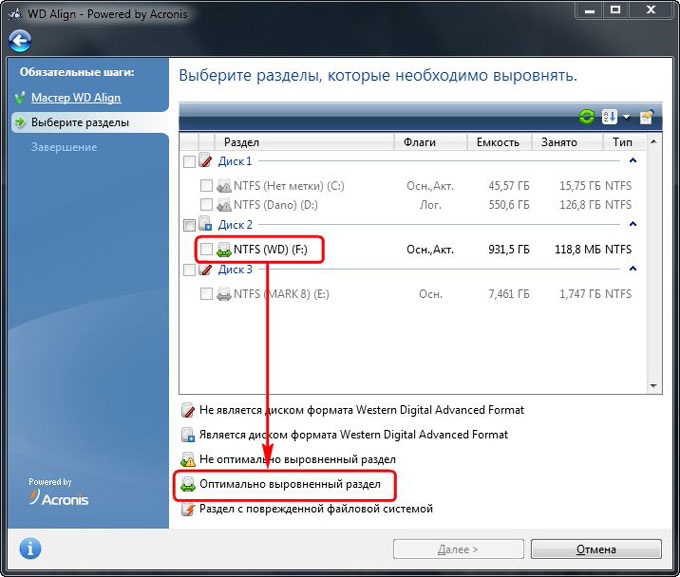This screenshot has width=680, height=577.
Task: Click the green refresh icon in toolbar
Action: click(586, 117)
